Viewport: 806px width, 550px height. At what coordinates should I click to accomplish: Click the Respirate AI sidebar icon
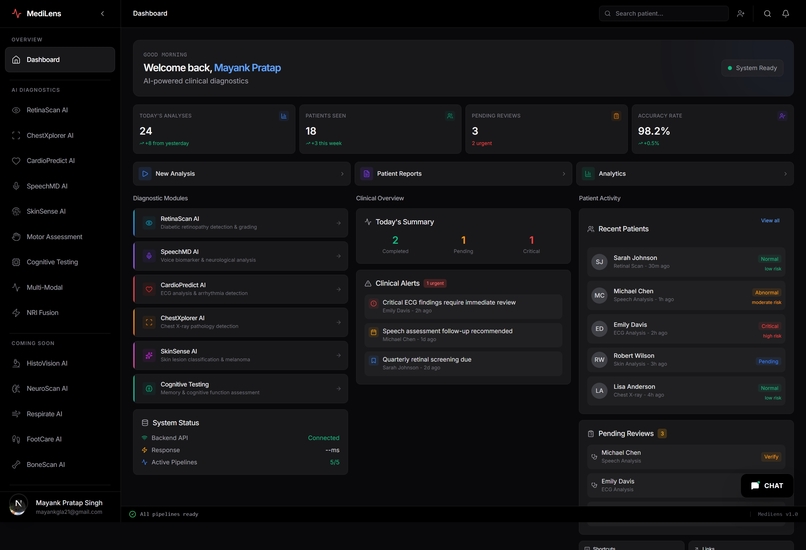click(x=16, y=414)
